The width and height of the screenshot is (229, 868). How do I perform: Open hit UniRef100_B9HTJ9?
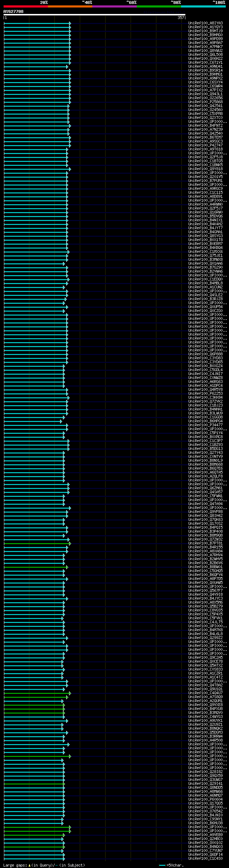pyautogui.click(x=205, y=31)
